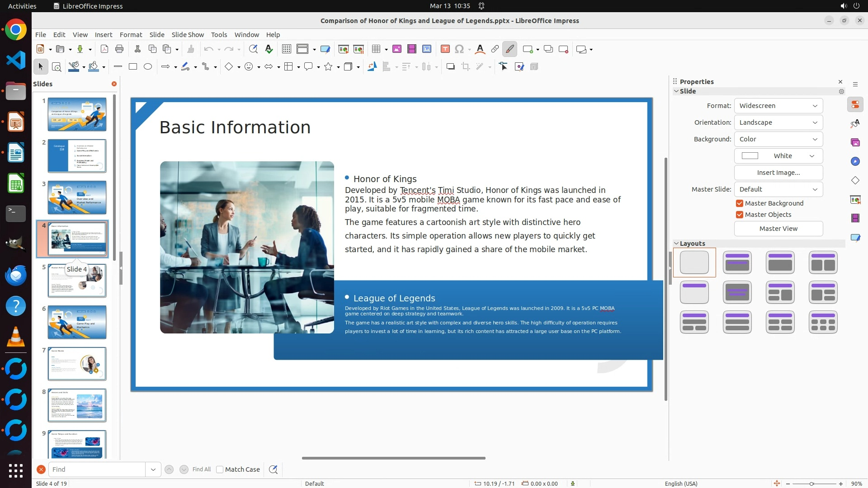Click the Print toolbar icon
The height and width of the screenshot is (488, 868).
tap(119, 49)
